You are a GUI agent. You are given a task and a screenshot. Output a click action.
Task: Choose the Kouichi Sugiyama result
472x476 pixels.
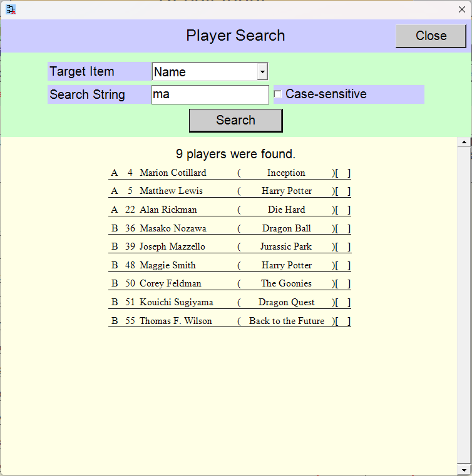[230, 302]
